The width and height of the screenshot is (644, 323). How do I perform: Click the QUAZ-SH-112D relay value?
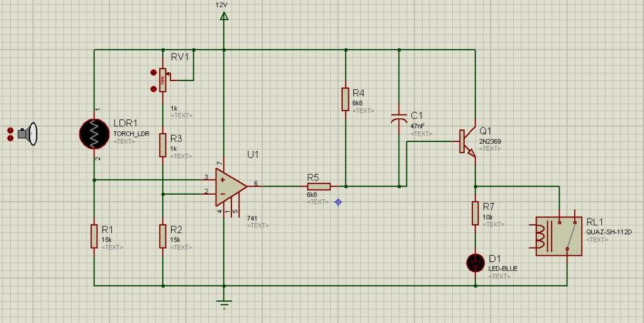[609, 233]
